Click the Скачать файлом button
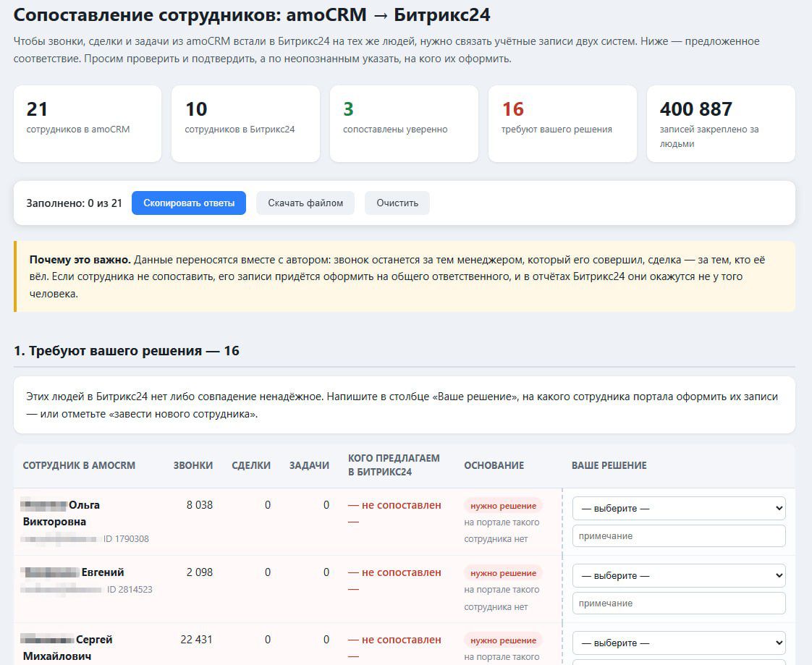This screenshot has width=812, height=665. (305, 203)
